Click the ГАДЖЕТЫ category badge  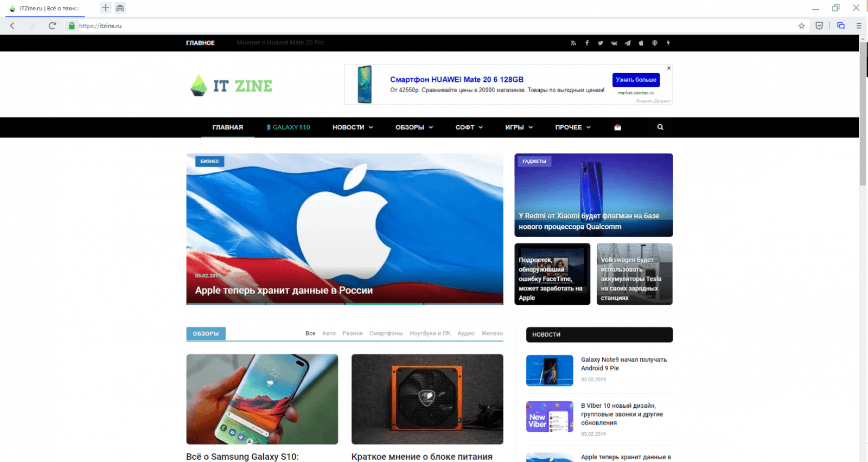(x=534, y=161)
